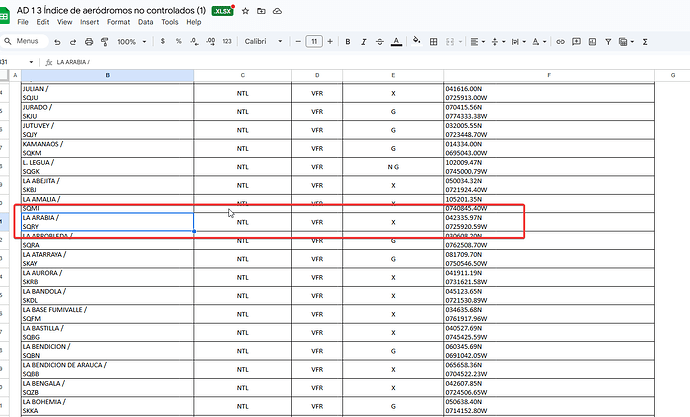690x417 pixels.
Task: Select N G cell in L. LEGUA row
Action: point(393,167)
